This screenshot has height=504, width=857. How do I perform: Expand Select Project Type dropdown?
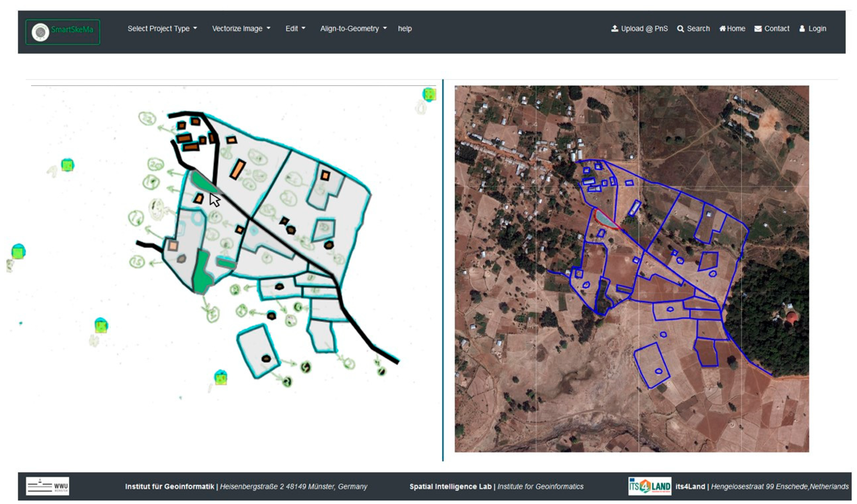(x=162, y=29)
